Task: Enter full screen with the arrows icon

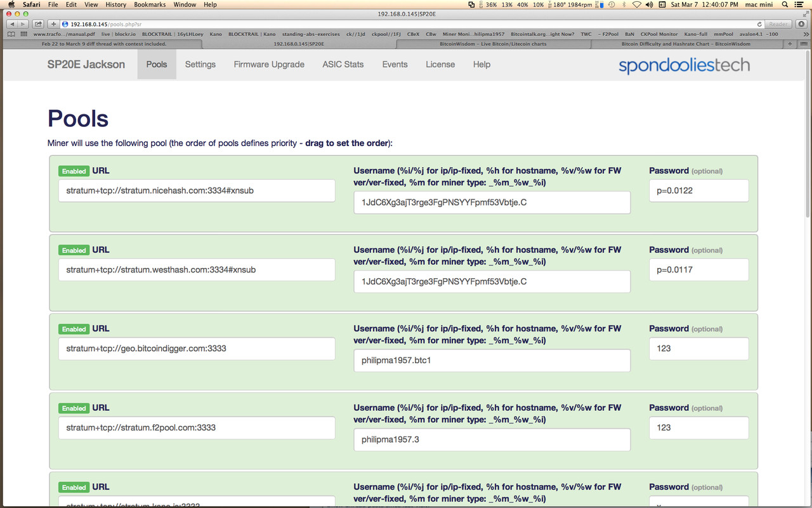Action: point(805,13)
